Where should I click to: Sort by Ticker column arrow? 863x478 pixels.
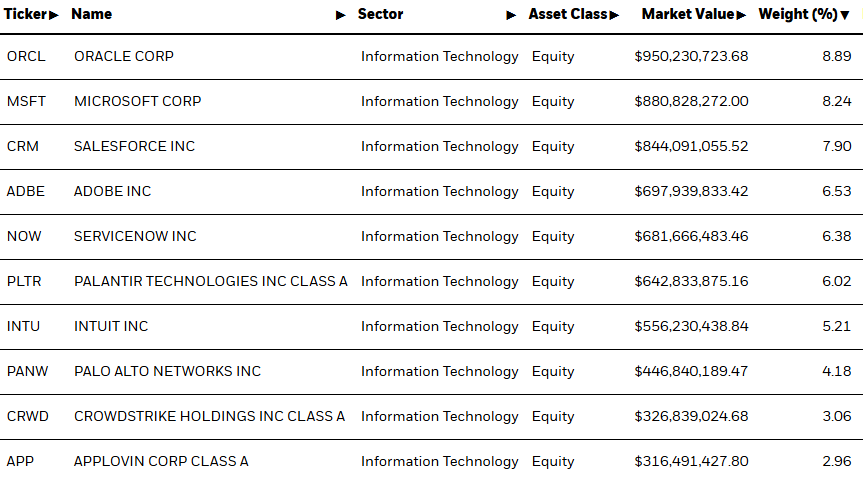(53, 15)
